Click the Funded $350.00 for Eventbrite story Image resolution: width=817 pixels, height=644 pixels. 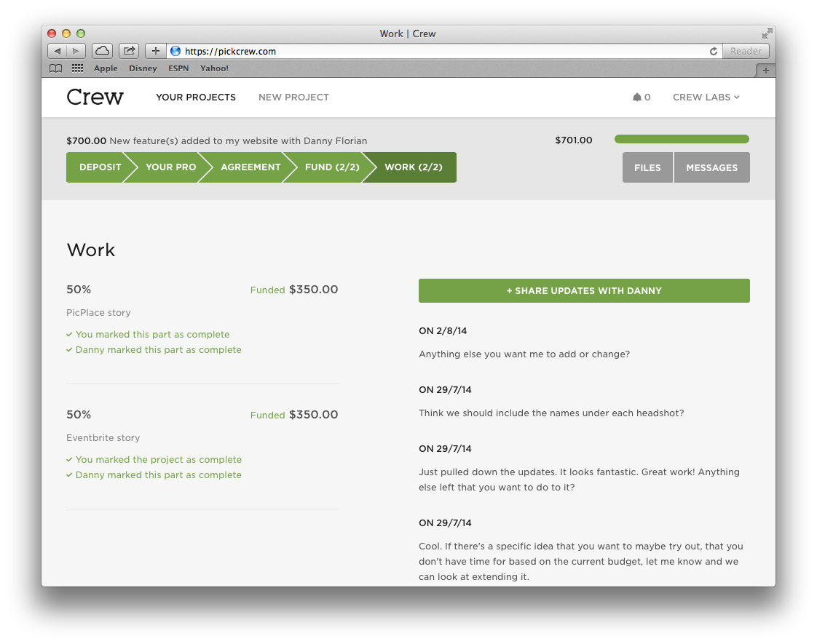click(294, 415)
